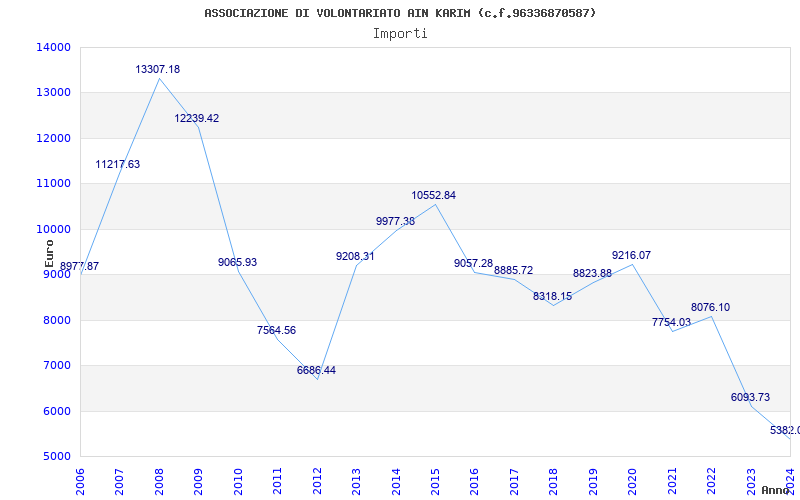Viewport: 800px width, 500px height.
Task: Click the 2019 year label on x-axis
Action: pos(593,481)
